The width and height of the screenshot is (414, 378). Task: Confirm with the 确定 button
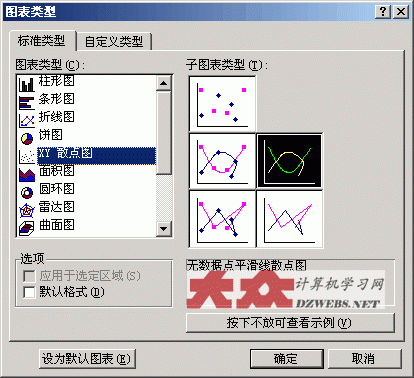287,359
